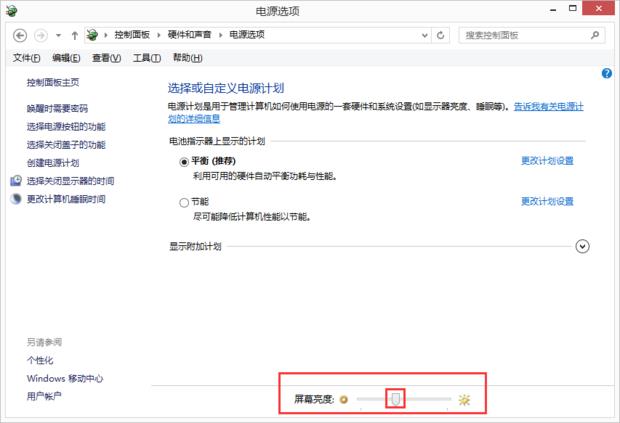The height and width of the screenshot is (423, 620).
Task: Click 更改计划设置 for the 节能 plan
Action: pos(547,201)
